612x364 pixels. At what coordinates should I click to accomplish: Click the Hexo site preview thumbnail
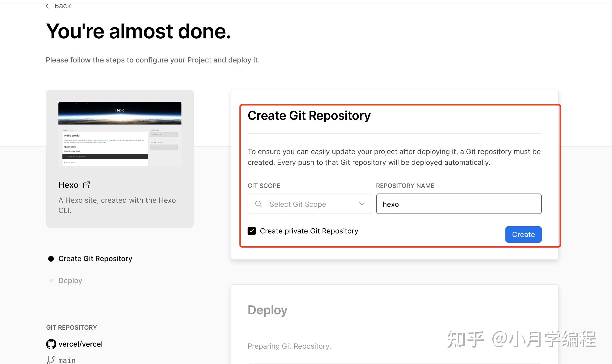(120, 134)
